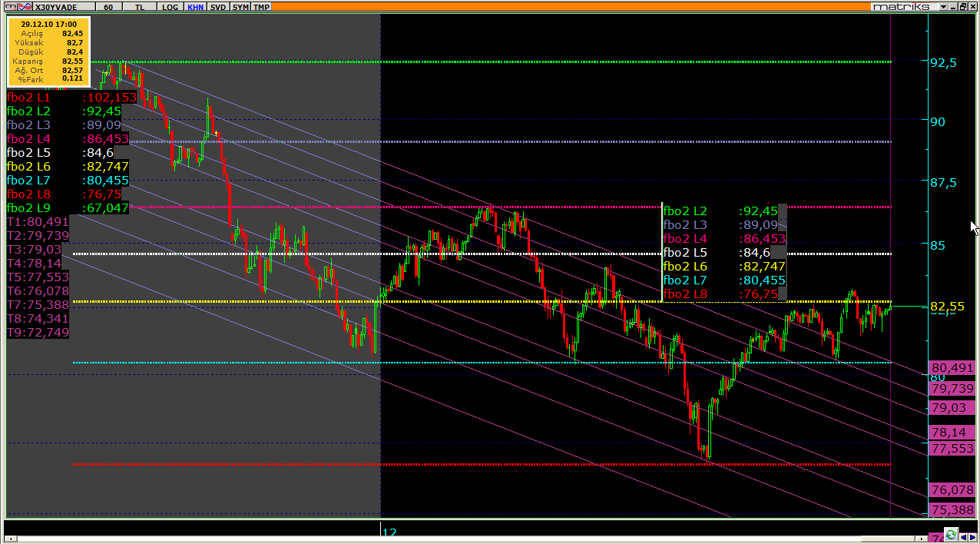Click the horizontal scrollbar right arrow
This screenshot has width=980, height=544.
(921, 538)
